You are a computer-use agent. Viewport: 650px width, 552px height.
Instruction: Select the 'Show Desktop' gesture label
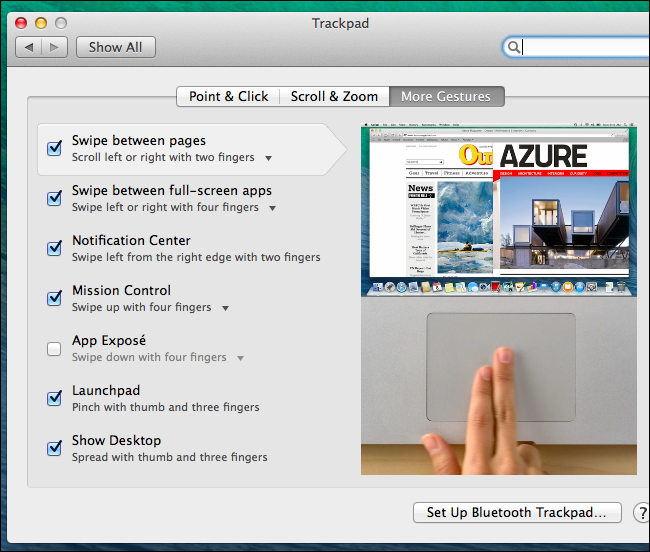[x=116, y=440]
